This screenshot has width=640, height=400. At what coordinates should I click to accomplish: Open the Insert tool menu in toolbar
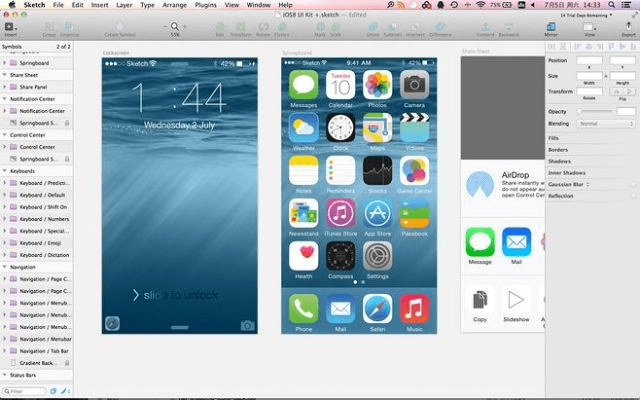9,27
